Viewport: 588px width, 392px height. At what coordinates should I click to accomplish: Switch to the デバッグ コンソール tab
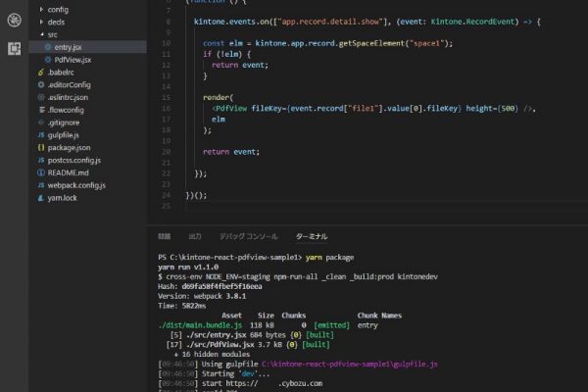click(x=247, y=236)
